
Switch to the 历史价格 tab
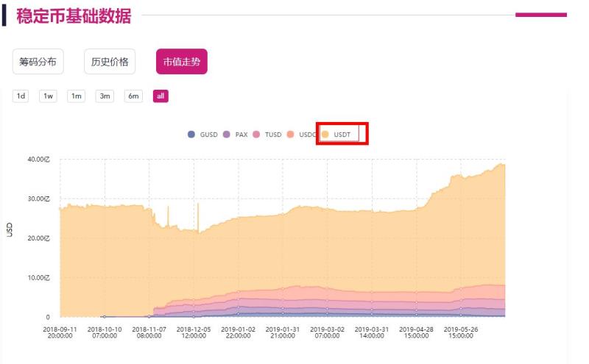pos(110,62)
